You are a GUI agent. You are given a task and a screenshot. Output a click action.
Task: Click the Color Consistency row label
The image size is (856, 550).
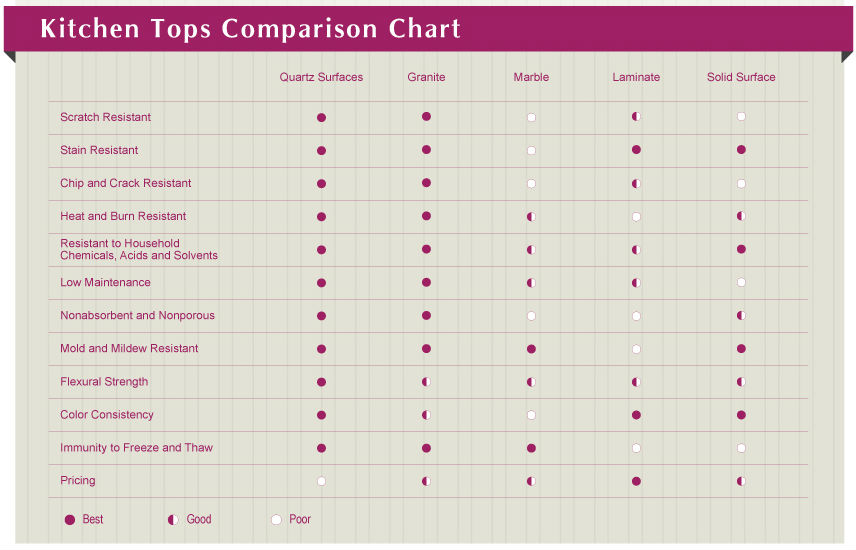pyautogui.click(x=106, y=415)
